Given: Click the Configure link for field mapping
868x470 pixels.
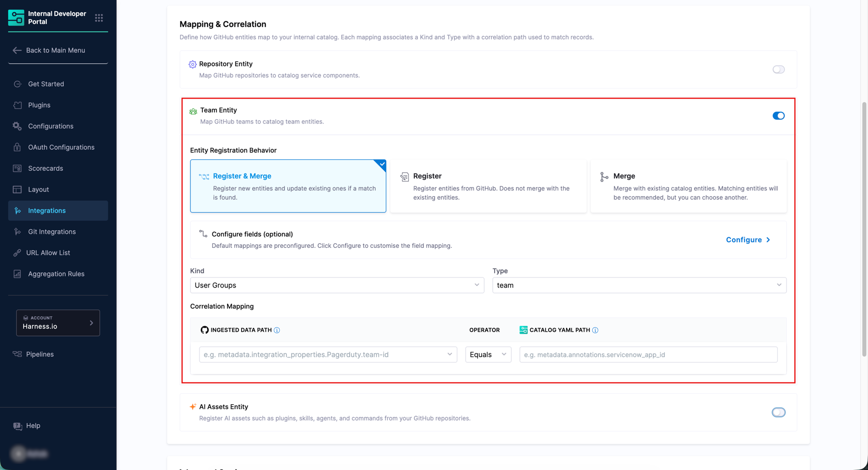Looking at the screenshot, I should pyautogui.click(x=747, y=240).
